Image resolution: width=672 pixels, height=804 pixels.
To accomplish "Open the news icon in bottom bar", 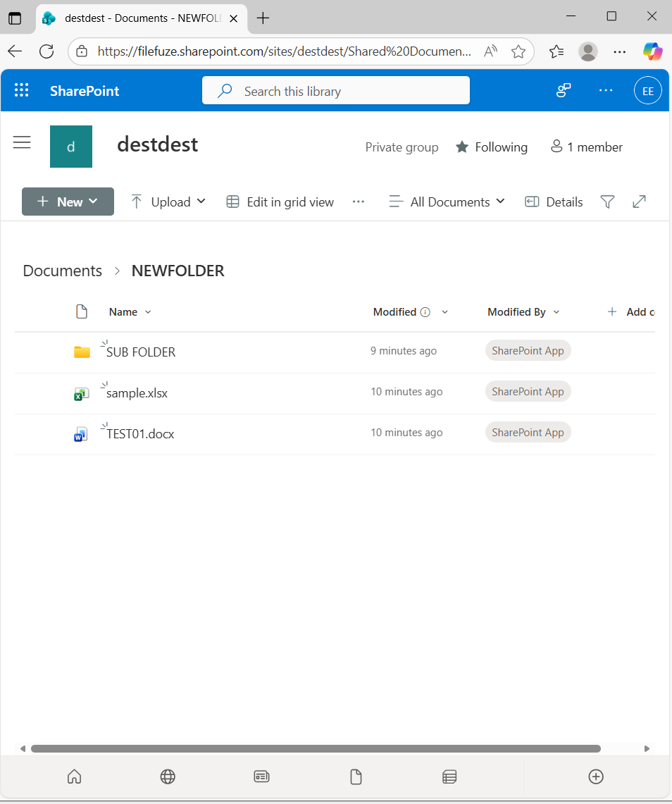I will pyautogui.click(x=261, y=777).
